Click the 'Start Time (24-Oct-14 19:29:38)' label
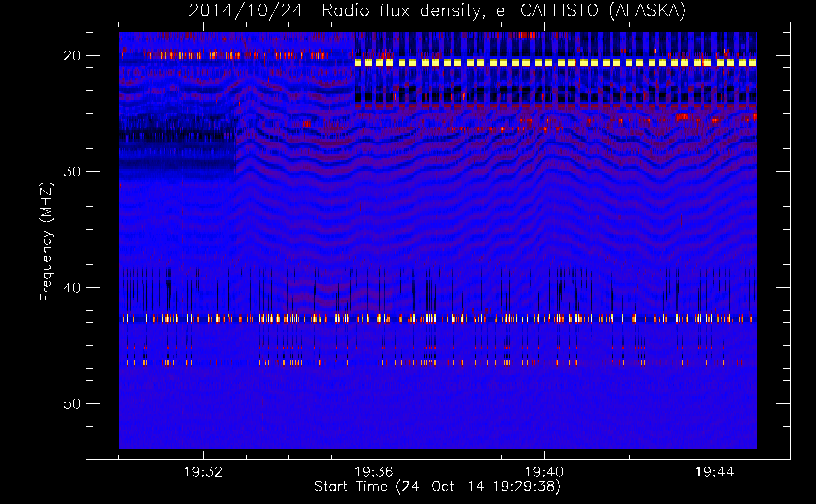The width and height of the screenshot is (816, 504). [x=437, y=487]
